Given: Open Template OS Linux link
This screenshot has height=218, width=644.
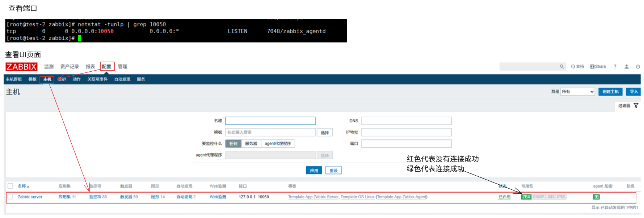Looking at the screenshot, I should (x=357, y=197).
